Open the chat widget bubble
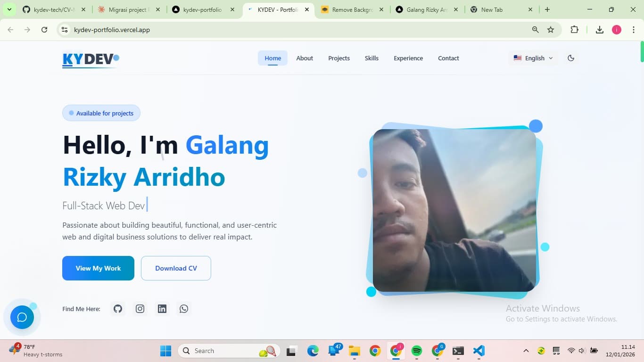The width and height of the screenshot is (644, 362). (22, 317)
